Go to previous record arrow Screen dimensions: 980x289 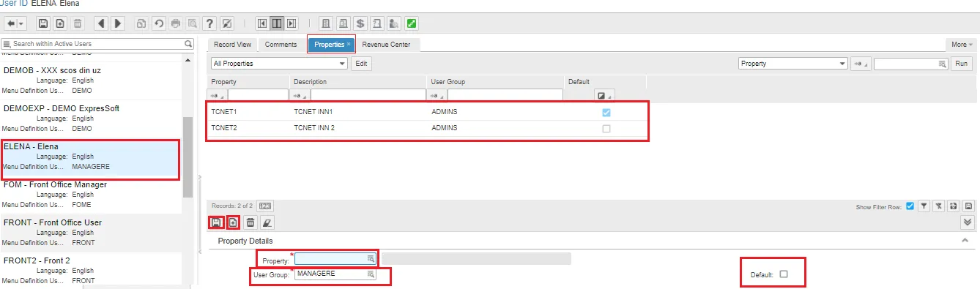101,23
